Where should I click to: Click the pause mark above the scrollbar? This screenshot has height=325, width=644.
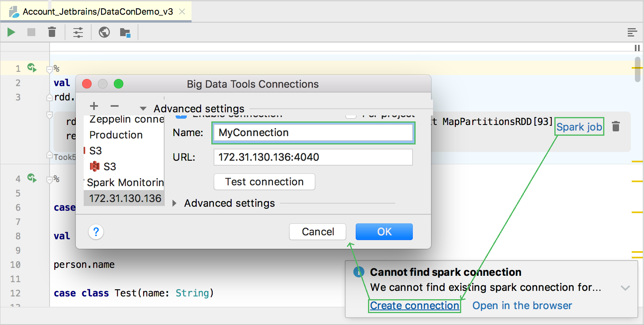point(637,48)
